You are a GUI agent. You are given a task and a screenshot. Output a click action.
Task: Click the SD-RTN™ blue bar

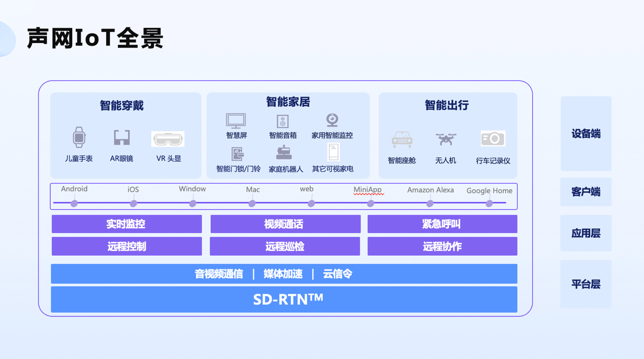click(x=284, y=300)
